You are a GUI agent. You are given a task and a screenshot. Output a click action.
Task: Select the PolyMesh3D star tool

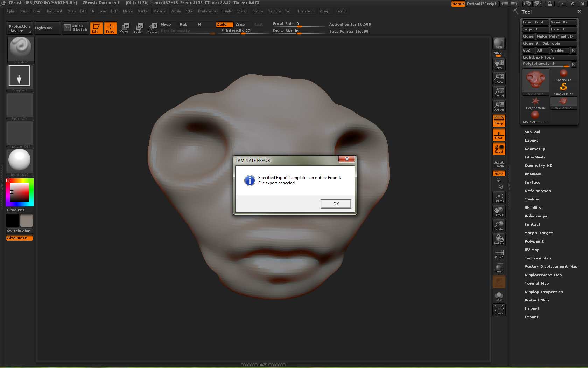coord(535,103)
